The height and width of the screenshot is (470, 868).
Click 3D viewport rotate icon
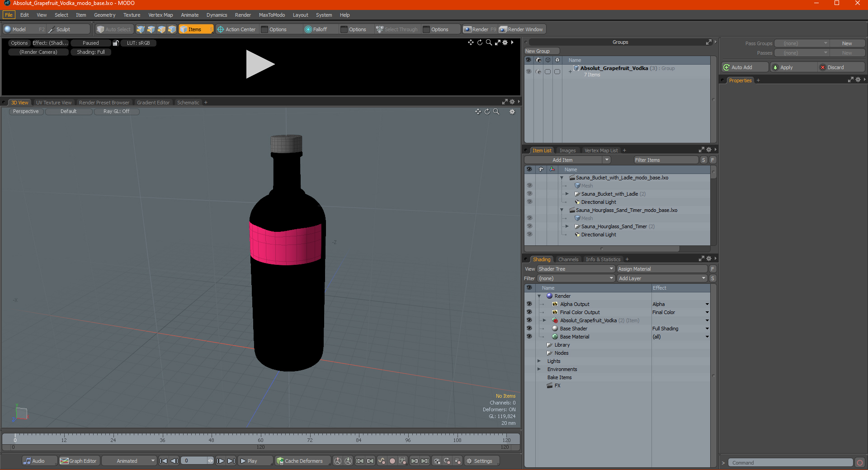pyautogui.click(x=487, y=112)
